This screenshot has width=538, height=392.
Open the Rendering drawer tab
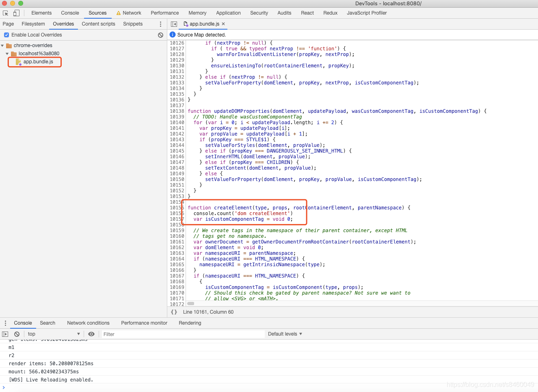point(190,323)
